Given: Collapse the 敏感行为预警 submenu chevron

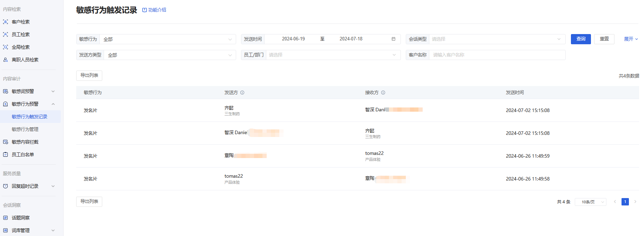Looking at the screenshot, I should [x=53, y=104].
